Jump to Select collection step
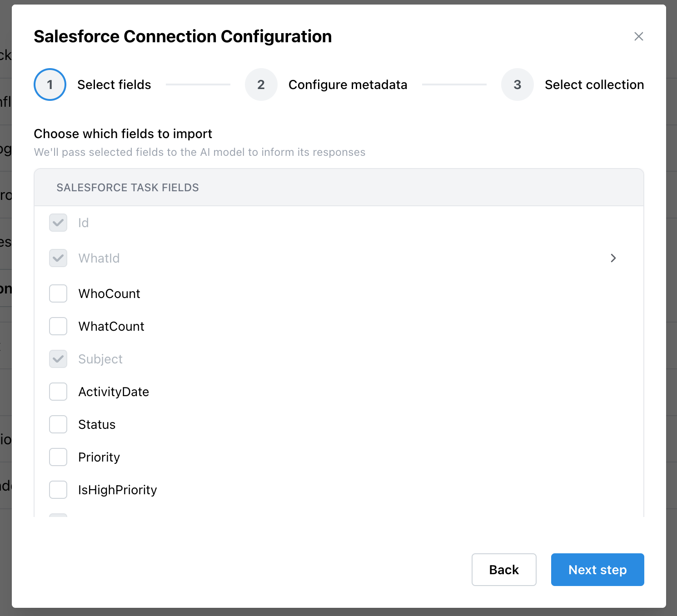 point(594,84)
